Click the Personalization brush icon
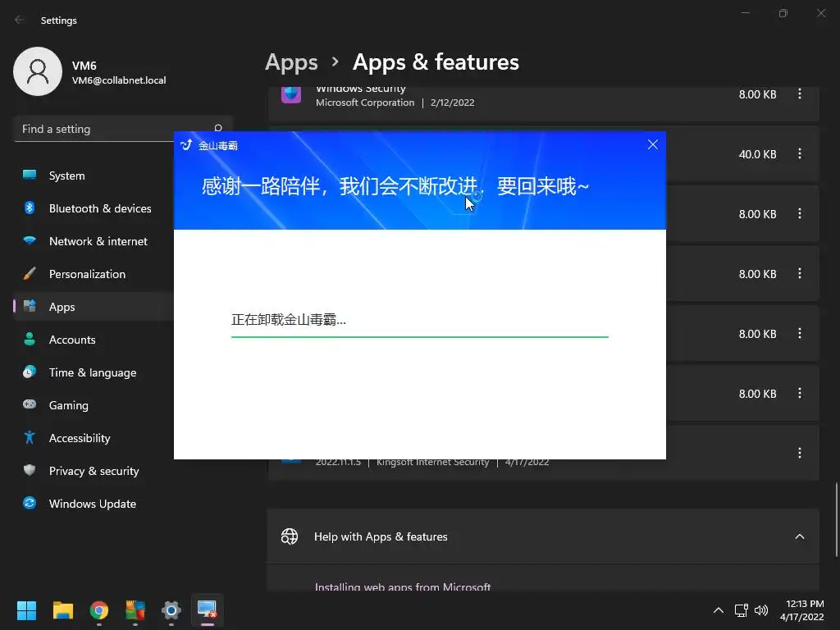This screenshot has height=630, width=840. point(30,273)
